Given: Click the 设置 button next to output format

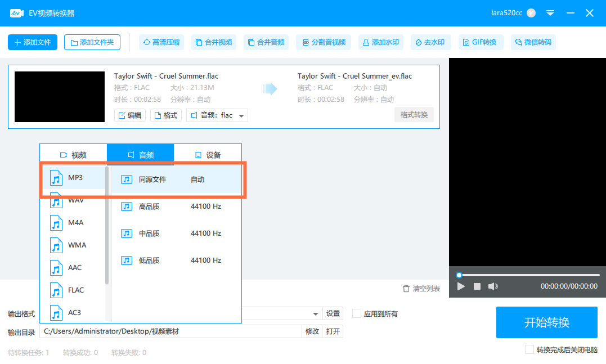Looking at the screenshot, I should 333,313.
